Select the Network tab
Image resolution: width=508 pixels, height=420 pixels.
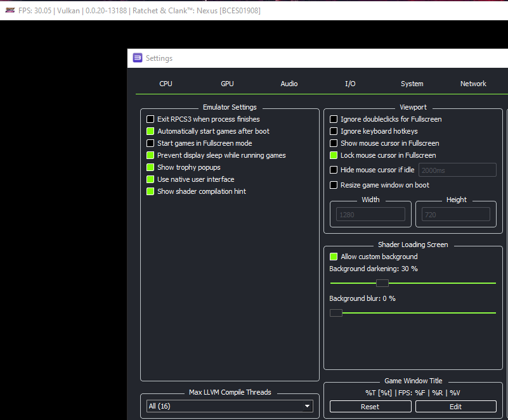(x=473, y=84)
